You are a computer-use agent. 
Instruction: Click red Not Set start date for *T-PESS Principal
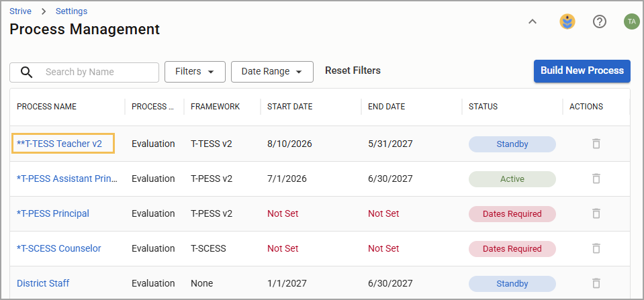(x=283, y=213)
